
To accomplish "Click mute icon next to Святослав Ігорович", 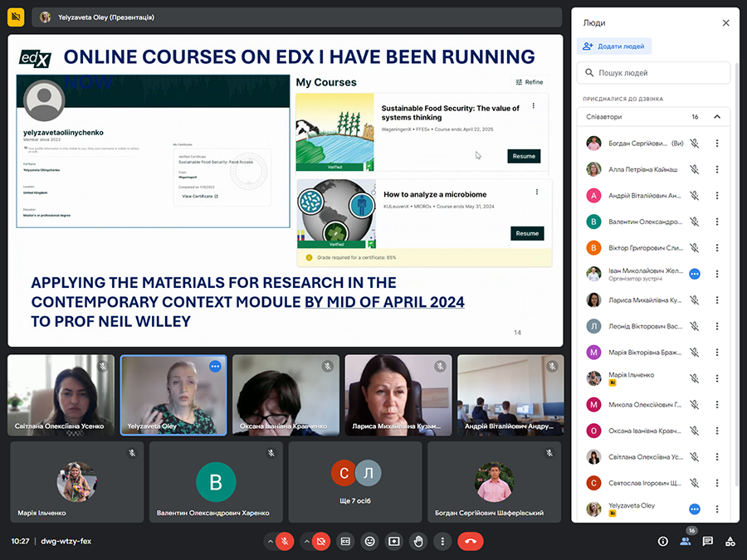I will tap(695, 484).
